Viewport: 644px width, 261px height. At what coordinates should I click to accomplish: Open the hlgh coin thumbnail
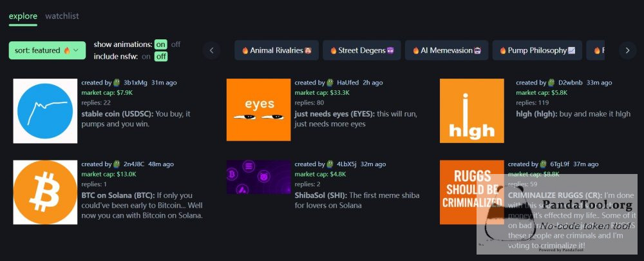coord(471,111)
